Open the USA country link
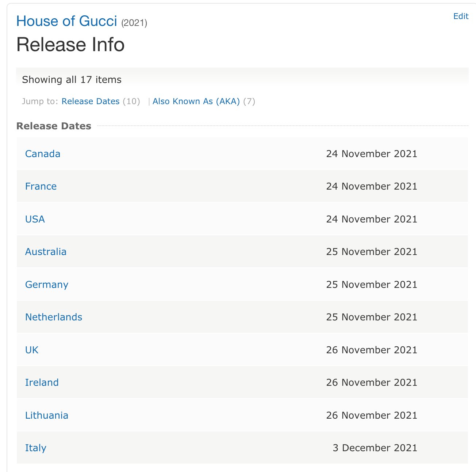Screen dimensions: 476x472 tap(35, 219)
